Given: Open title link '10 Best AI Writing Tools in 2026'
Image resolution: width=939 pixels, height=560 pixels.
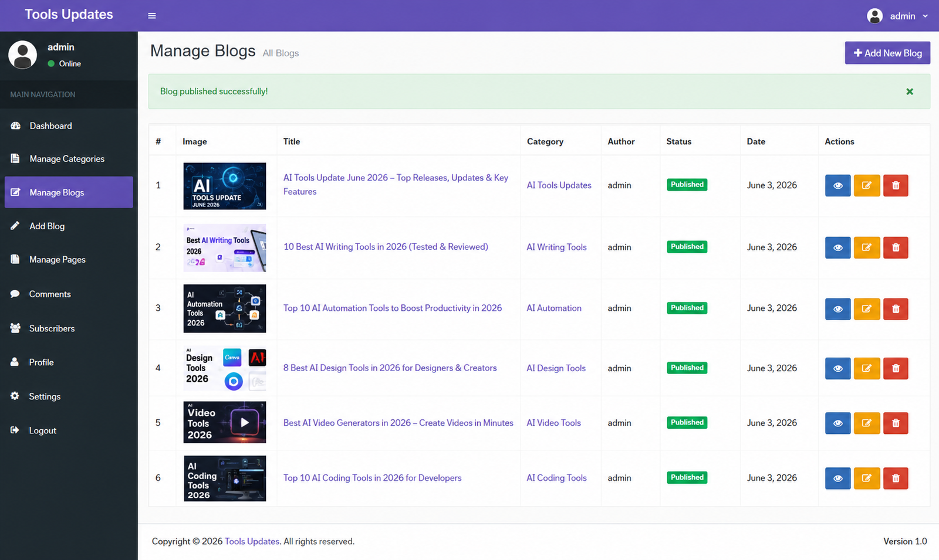Looking at the screenshot, I should click(386, 247).
